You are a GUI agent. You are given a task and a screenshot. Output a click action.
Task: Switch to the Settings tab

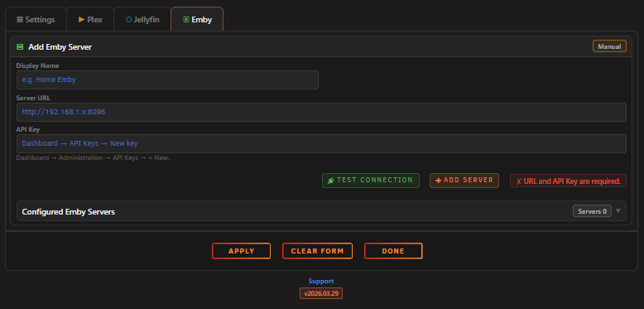click(36, 19)
